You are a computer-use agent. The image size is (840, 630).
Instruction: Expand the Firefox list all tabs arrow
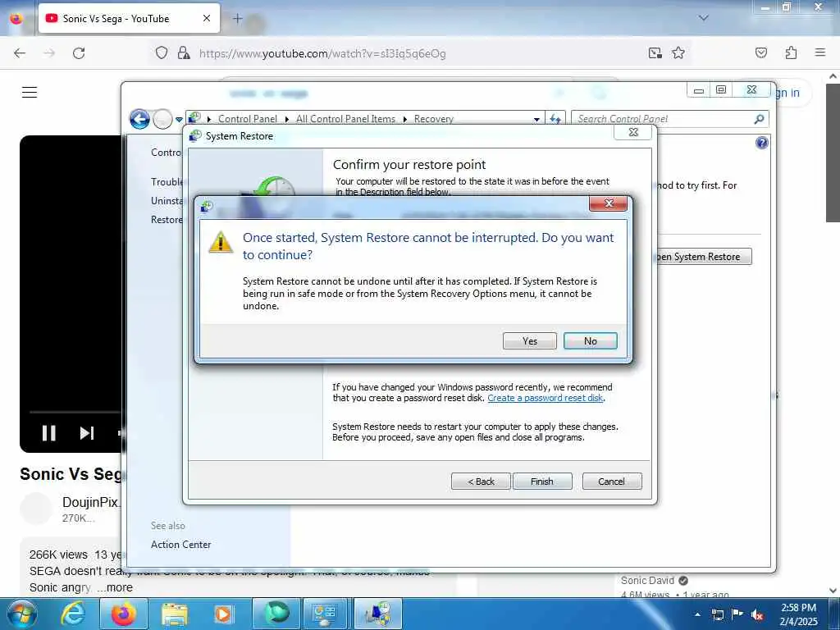click(703, 18)
